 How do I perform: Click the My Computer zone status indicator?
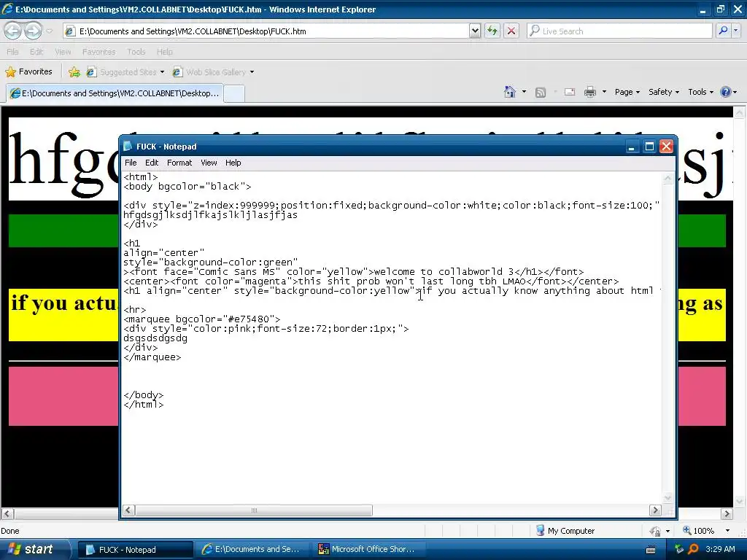565,531
